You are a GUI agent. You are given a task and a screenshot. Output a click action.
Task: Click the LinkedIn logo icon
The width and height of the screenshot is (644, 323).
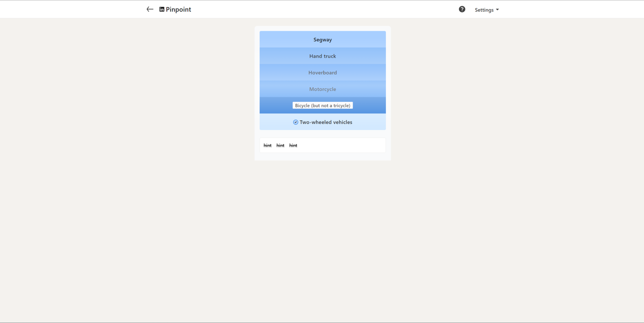162,9
